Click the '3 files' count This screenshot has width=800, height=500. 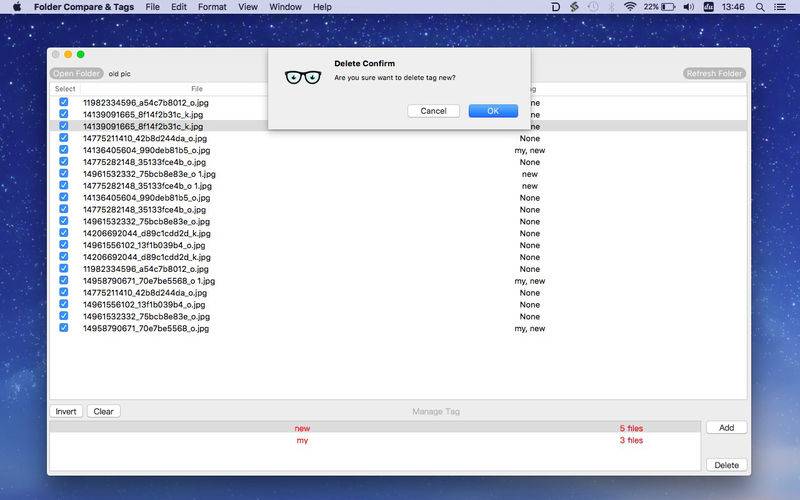point(631,440)
